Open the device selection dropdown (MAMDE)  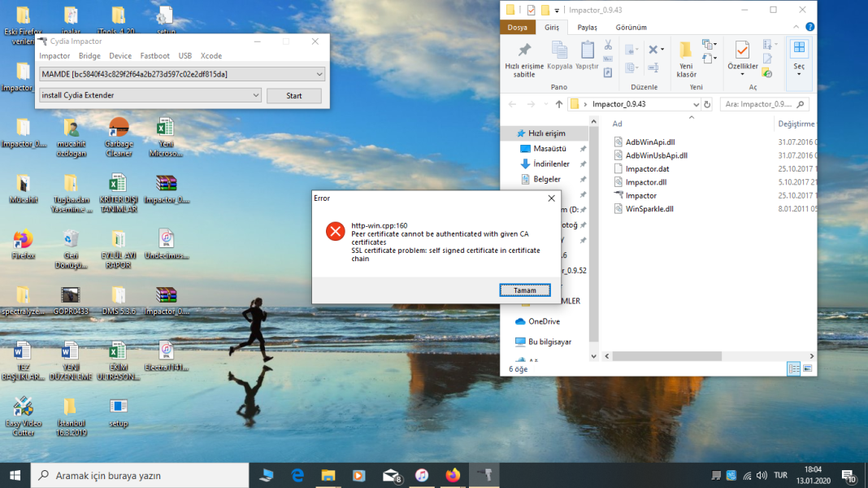[182, 74]
